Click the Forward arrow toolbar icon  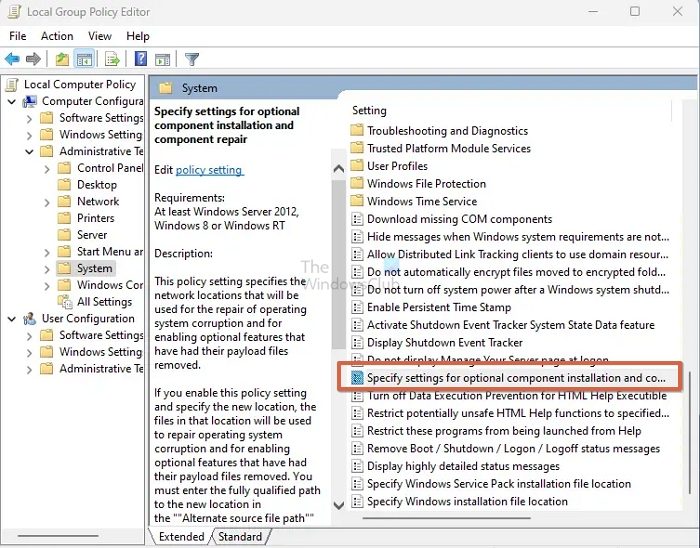pyautogui.click(x=34, y=59)
